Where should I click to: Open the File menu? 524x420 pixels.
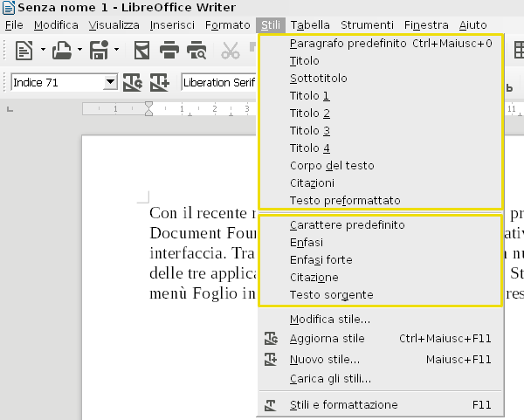pyautogui.click(x=14, y=25)
